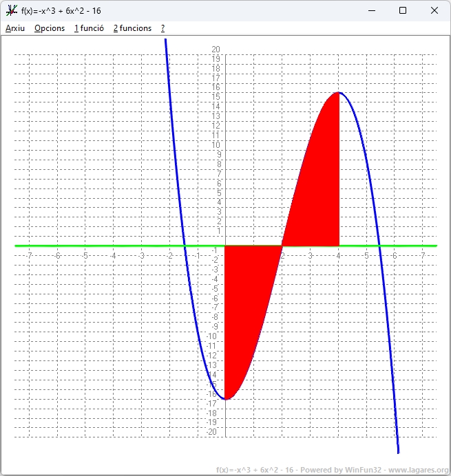Open the Arxiu menu

[x=14, y=28]
